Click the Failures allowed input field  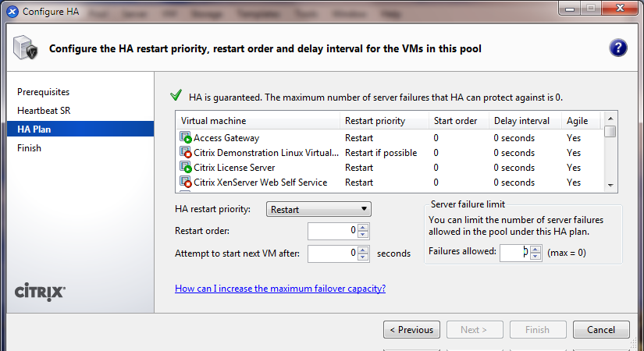pyautogui.click(x=515, y=253)
